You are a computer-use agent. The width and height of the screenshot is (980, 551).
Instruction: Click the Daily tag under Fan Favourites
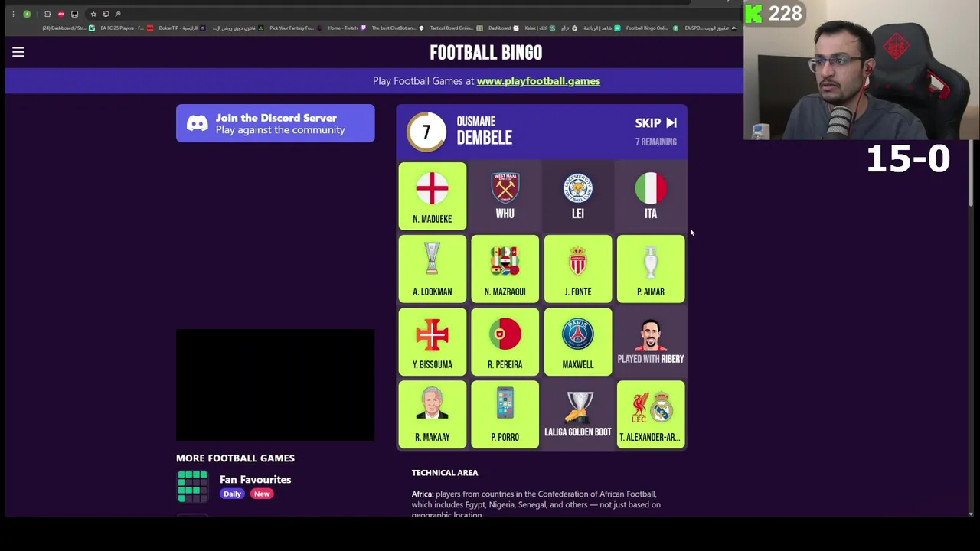232,494
